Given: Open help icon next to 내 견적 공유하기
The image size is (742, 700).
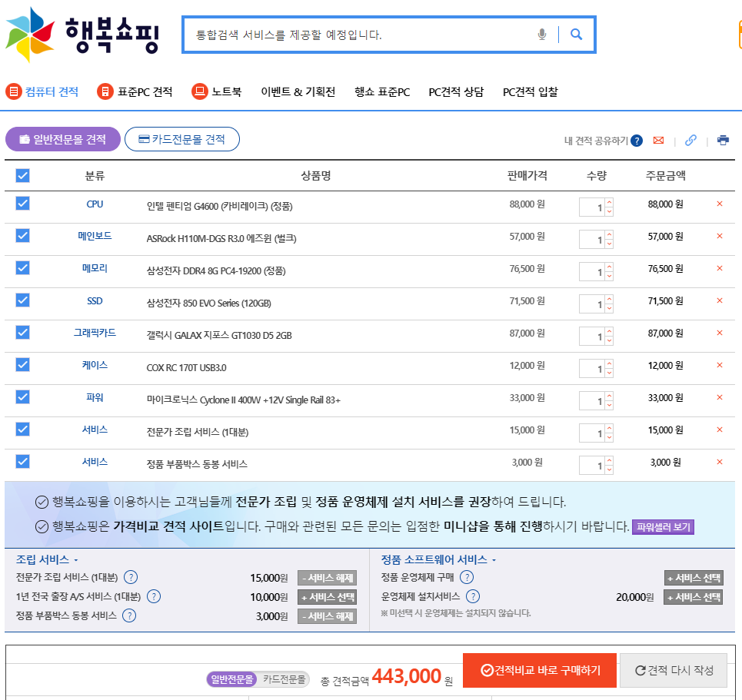Looking at the screenshot, I should point(637,141).
